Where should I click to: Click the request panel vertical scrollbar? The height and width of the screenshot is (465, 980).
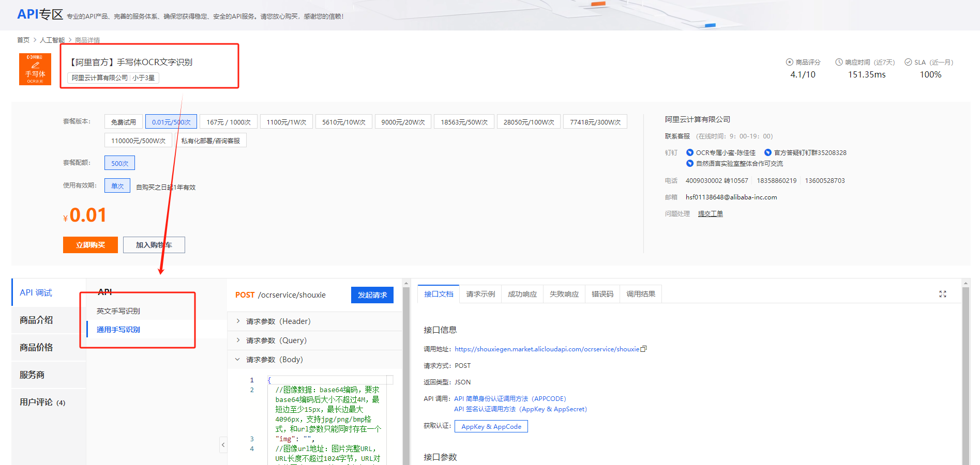(x=406, y=377)
